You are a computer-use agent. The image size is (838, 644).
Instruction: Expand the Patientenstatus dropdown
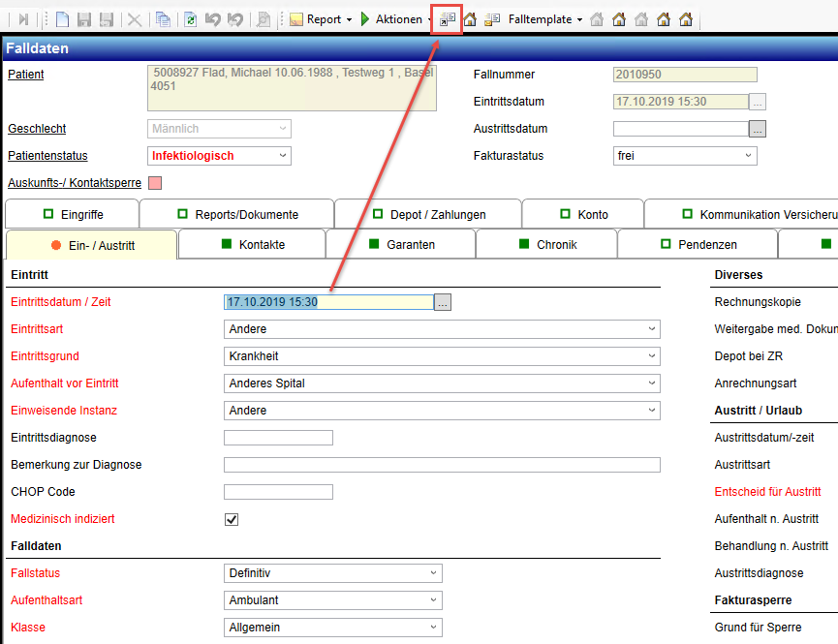(x=283, y=156)
